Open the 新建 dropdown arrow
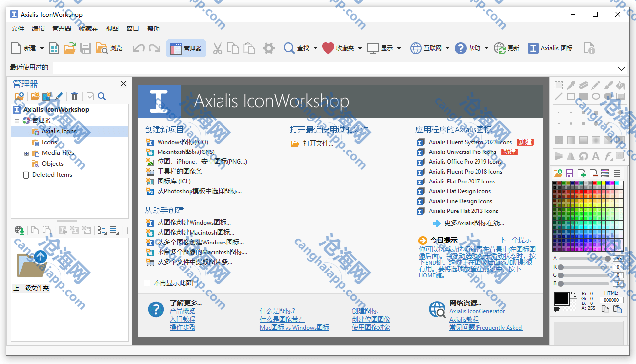Image resolution: width=636 pixels, height=364 pixels. click(x=42, y=48)
